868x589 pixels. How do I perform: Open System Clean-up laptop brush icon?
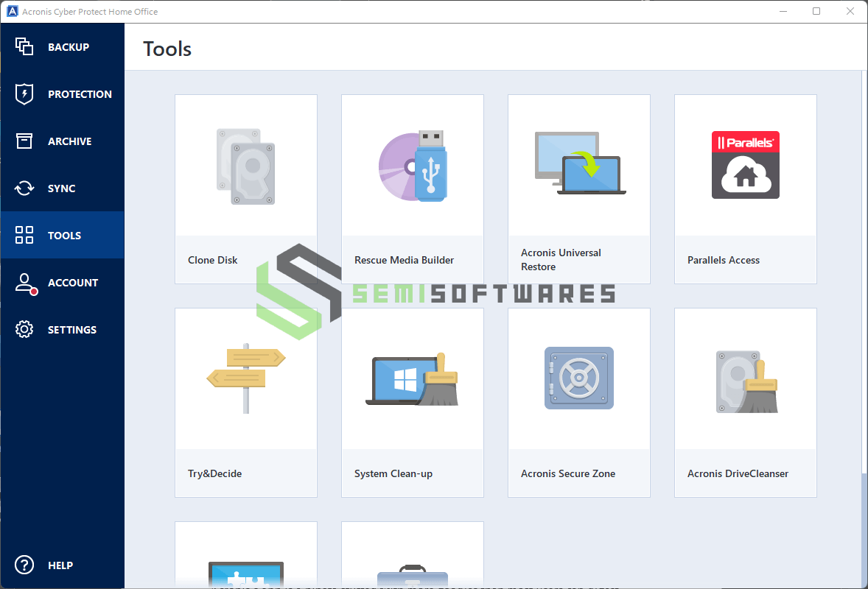[x=413, y=379]
